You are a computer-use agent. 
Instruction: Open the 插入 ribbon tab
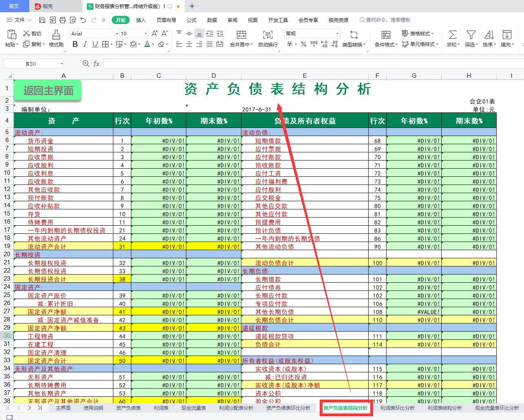(141, 20)
